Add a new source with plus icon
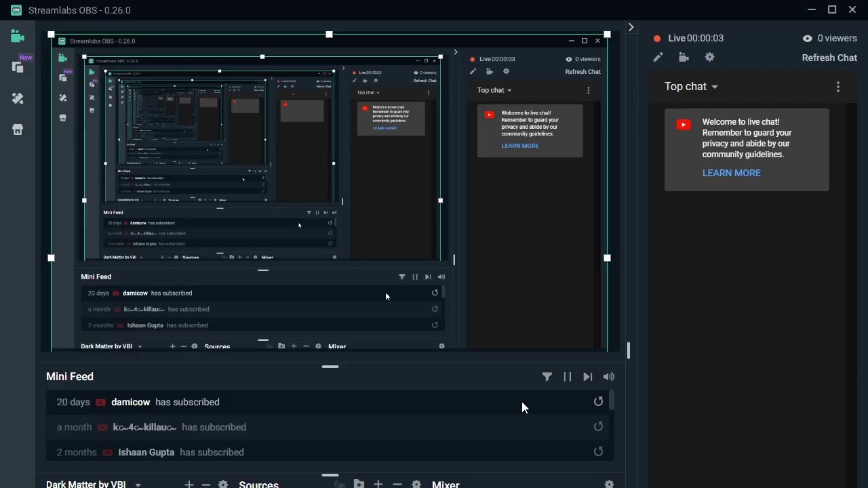Screen dimensions: 868x488 click(x=378, y=484)
